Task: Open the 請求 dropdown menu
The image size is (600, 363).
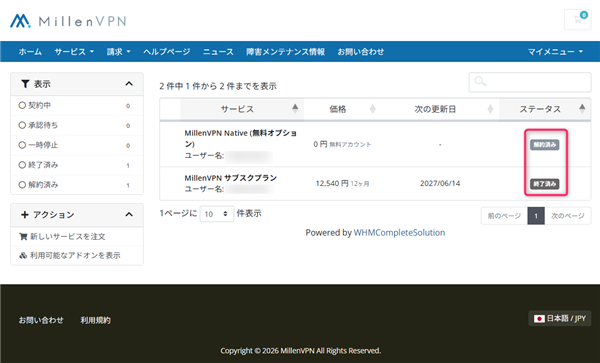Action: (x=119, y=52)
